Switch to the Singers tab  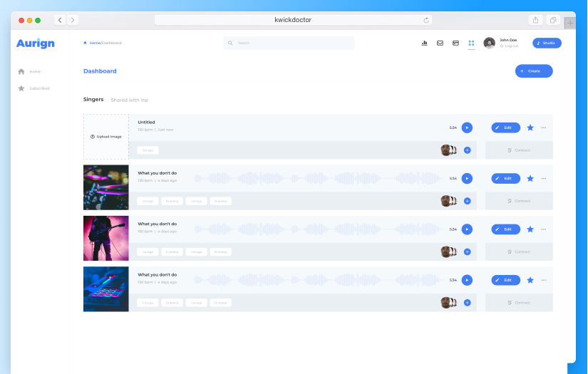(93, 99)
